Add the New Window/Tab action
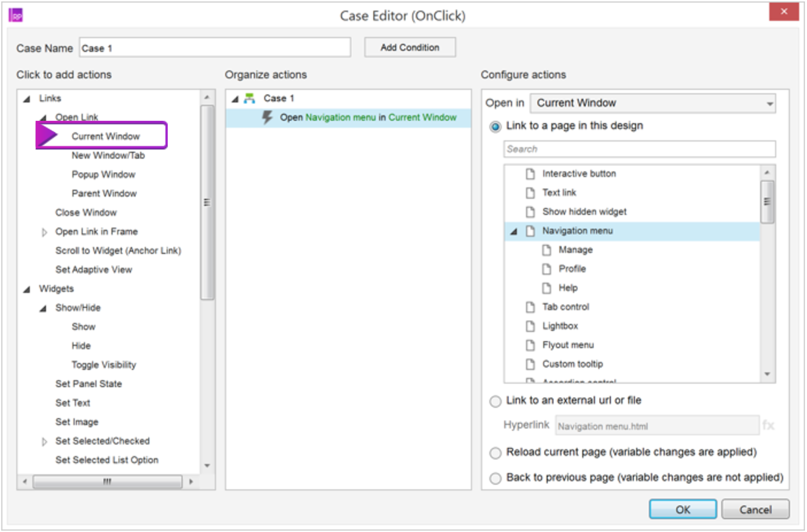Image resolution: width=807 pixels, height=532 pixels. coord(108,155)
